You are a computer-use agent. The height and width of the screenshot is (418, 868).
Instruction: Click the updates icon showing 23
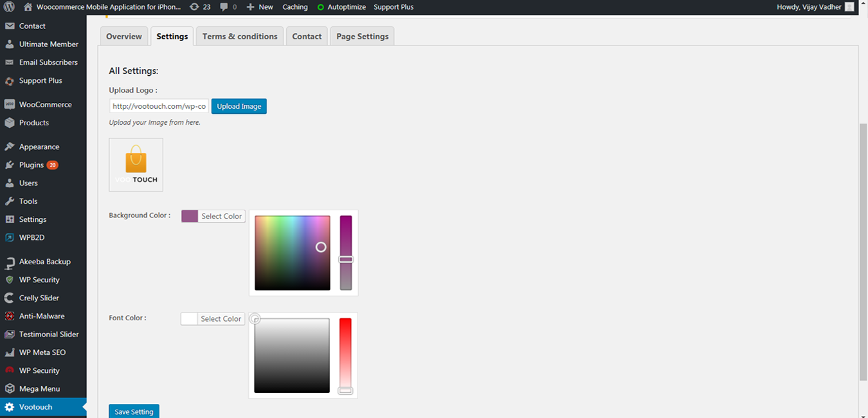tap(194, 7)
